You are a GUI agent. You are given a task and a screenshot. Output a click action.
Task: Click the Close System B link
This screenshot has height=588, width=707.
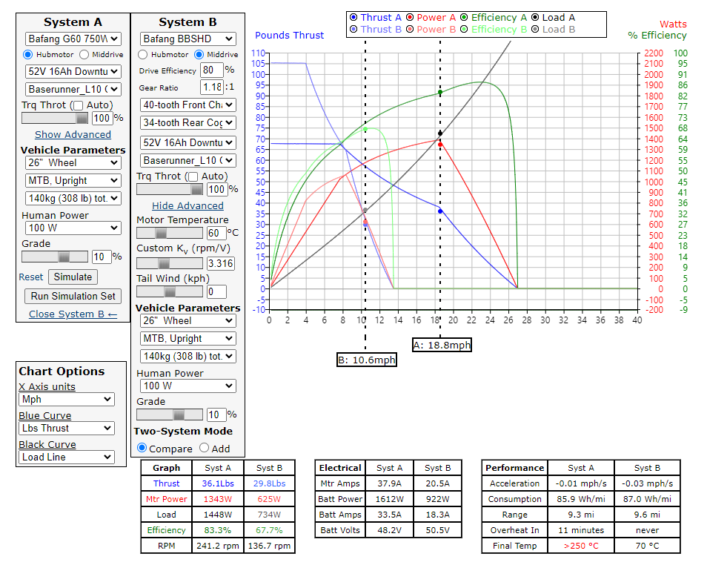[x=73, y=314]
